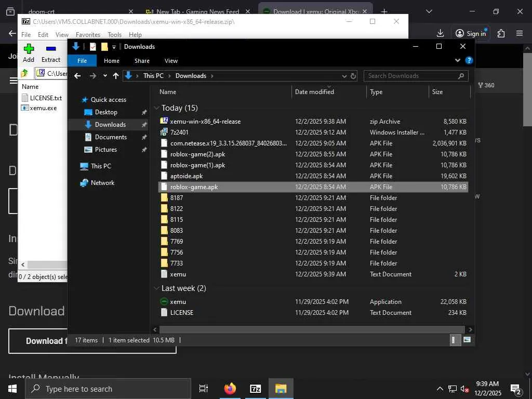The width and height of the screenshot is (532, 399).
Task: Open address bar history dropdown
Action: tap(344, 76)
